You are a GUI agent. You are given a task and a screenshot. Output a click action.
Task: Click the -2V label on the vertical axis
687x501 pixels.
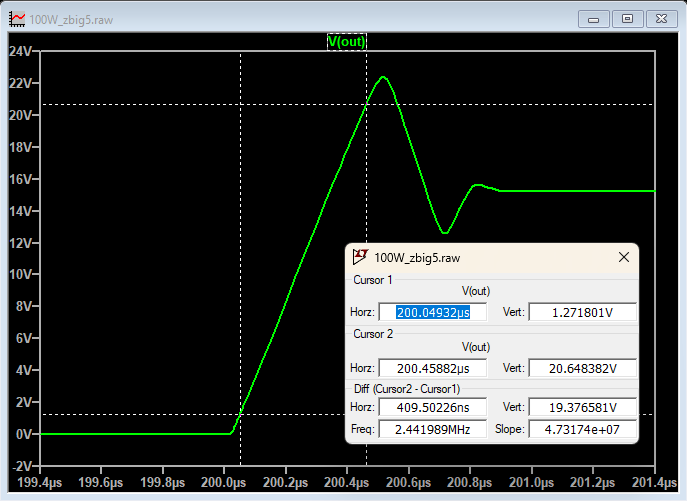pyautogui.click(x=21, y=466)
